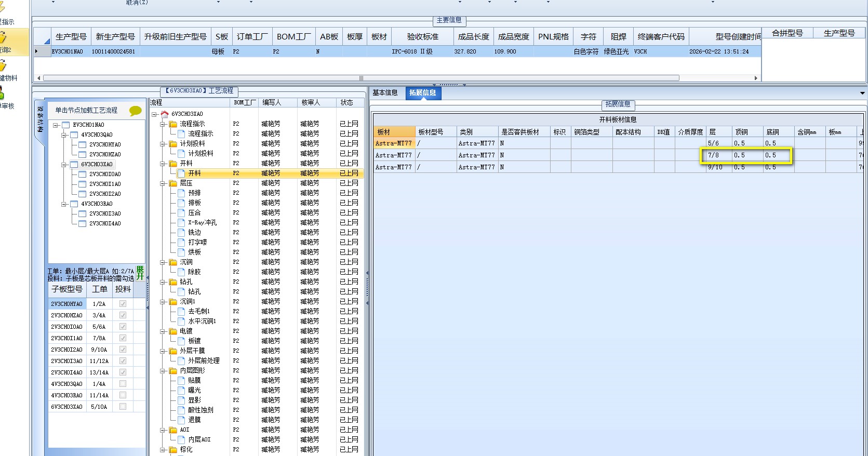Screen dimensions: 868x456
Task: Click the document icon next to X-Ray冲孔
Action: click(x=181, y=222)
